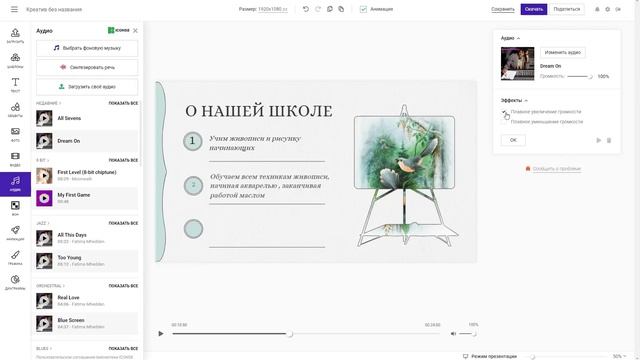The width and height of the screenshot is (640, 360).
Task: Toggle the Animation checkbox in top bar
Action: point(363,9)
